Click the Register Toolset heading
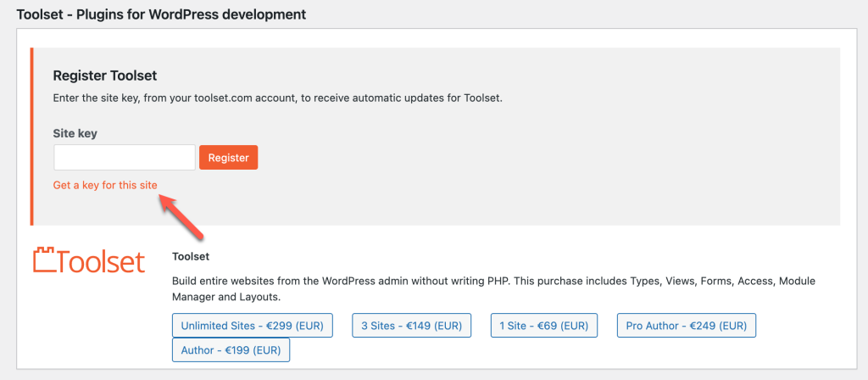 (105, 75)
